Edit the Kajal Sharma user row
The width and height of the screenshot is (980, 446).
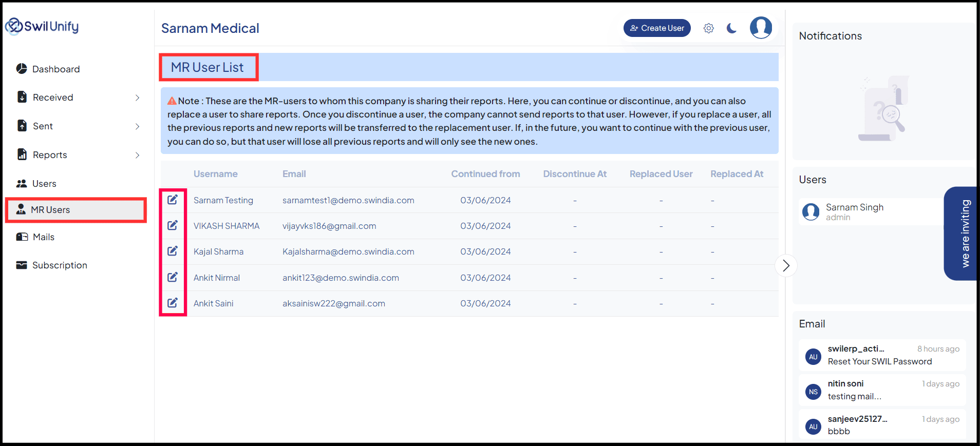point(173,251)
